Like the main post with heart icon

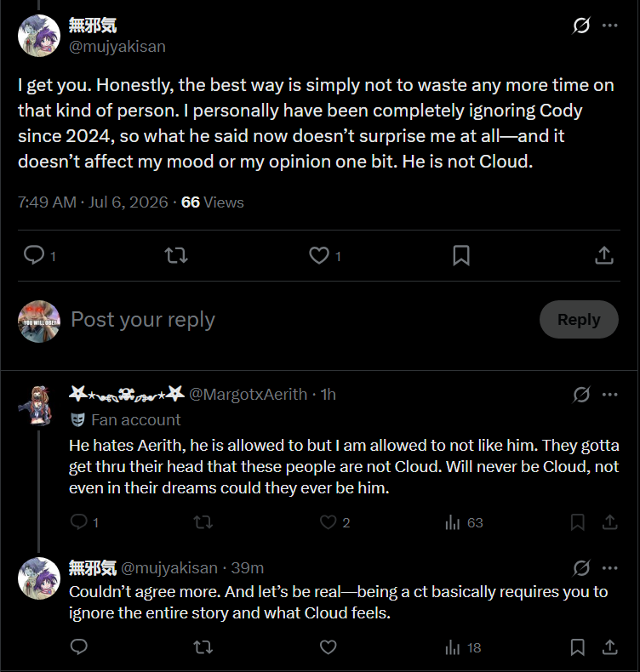(x=319, y=255)
